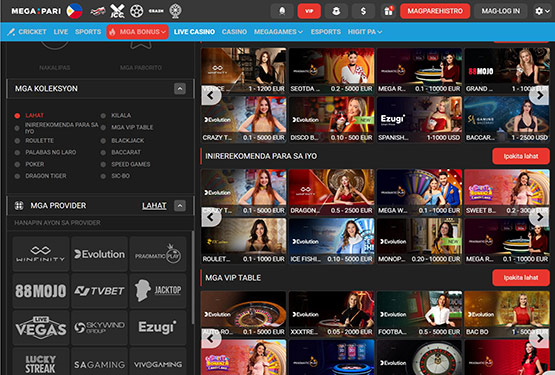The width and height of the screenshot is (555, 375).
Task: Go to the ESPORTS section
Action: (326, 32)
